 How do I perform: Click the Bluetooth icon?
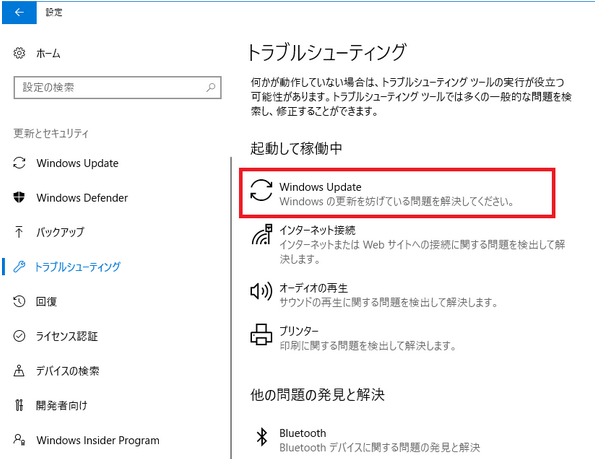(x=262, y=437)
